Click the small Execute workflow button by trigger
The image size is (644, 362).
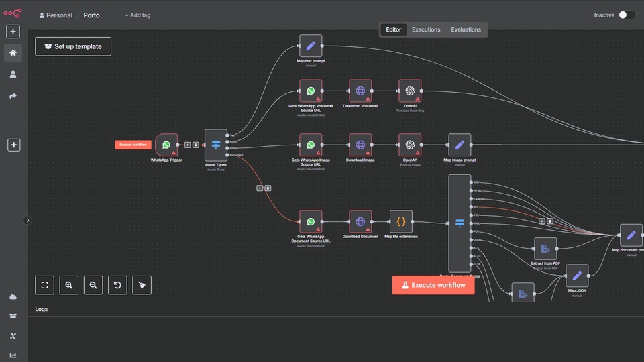[x=133, y=145]
